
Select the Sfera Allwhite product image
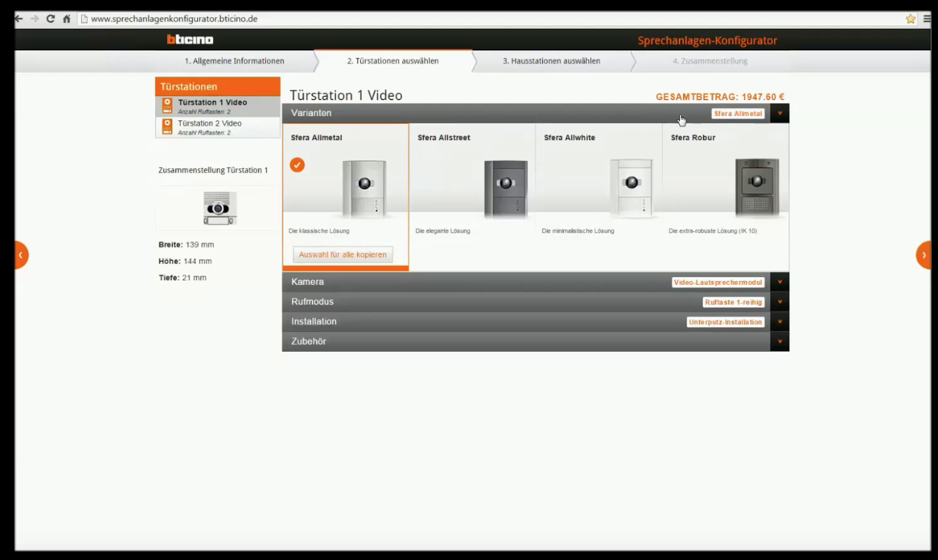click(631, 189)
